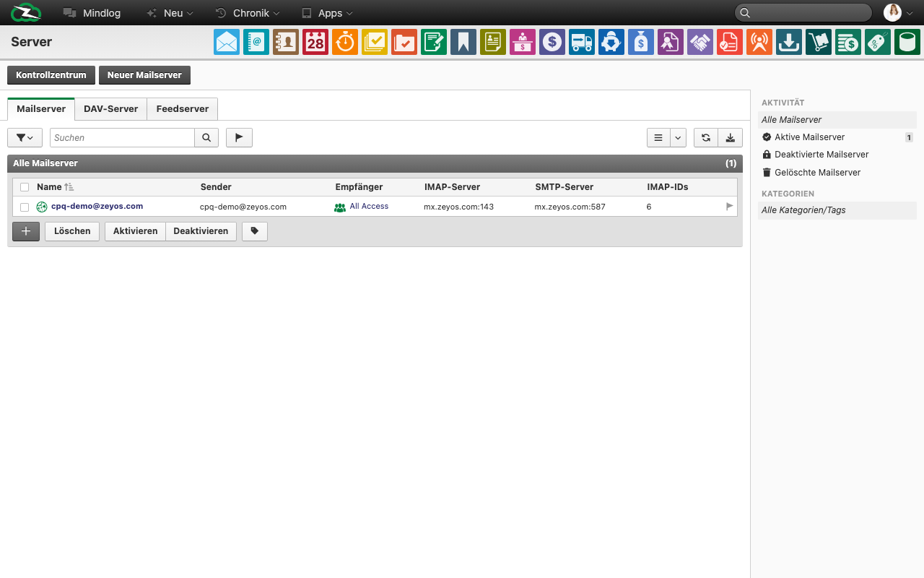Open the green percent price tag icon
Viewport: 924px width, 578px height.
tap(878, 42)
